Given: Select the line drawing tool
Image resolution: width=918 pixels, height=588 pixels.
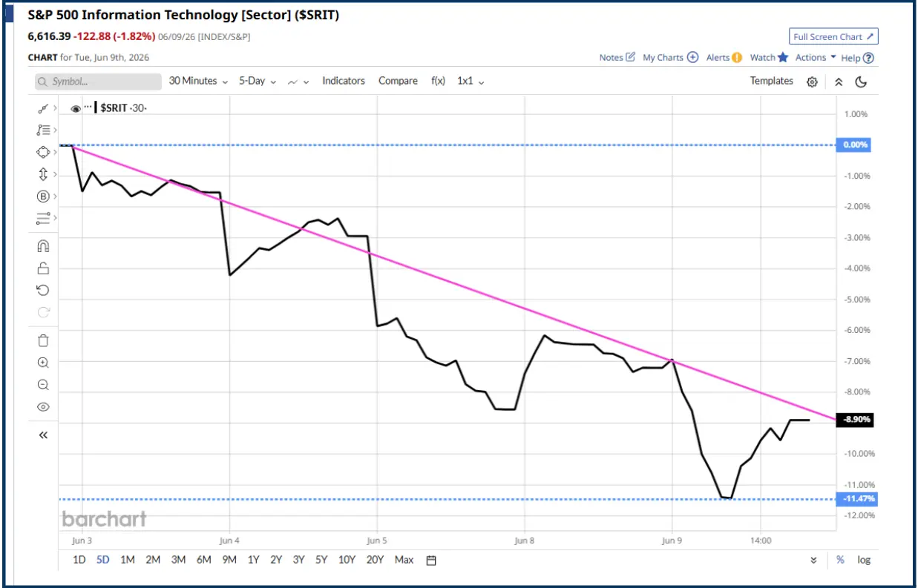Looking at the screenshot, I should coord(42,108).
